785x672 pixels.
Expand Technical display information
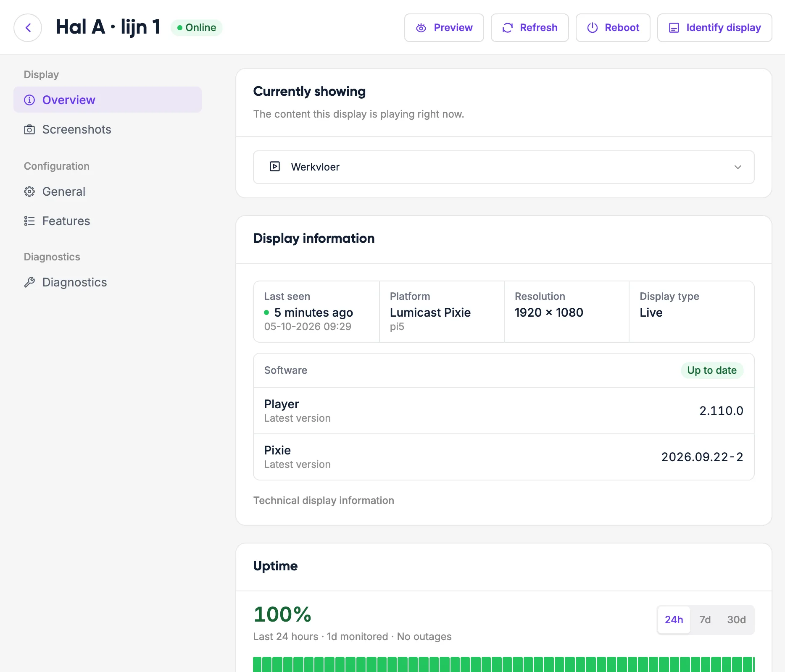(324, 501)
